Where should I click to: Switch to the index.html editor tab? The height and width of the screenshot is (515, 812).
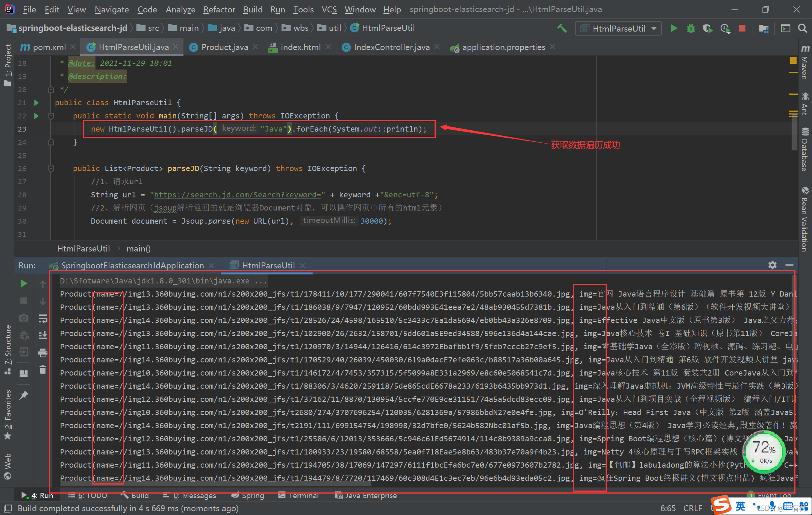pos(301,47)
